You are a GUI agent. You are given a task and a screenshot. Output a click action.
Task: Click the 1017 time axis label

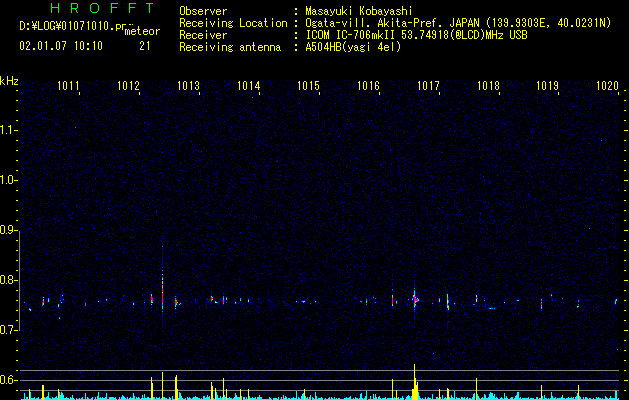(x=428, y=85)
